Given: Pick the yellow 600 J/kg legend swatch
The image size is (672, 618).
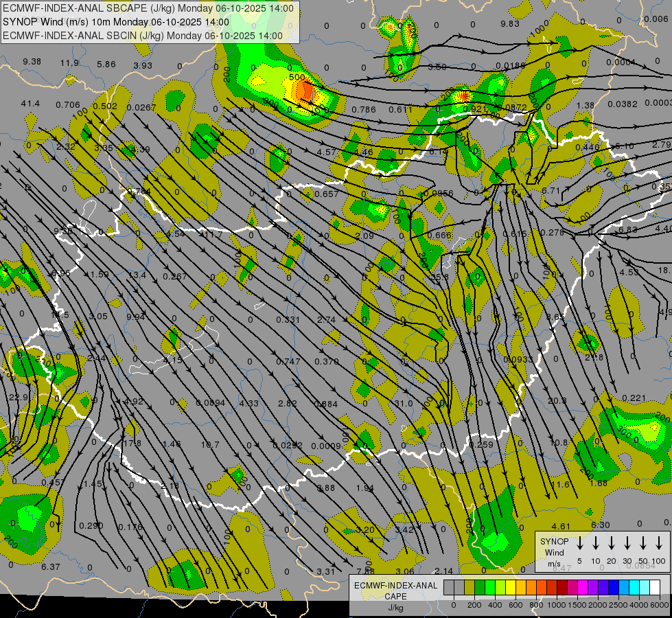Looking at the screenshot, I should tap(511, 588).
